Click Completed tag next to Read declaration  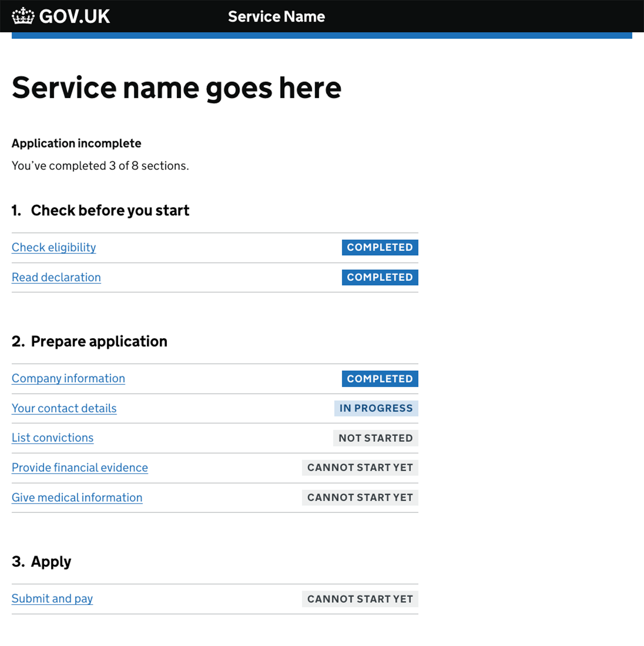coord(379,277)
